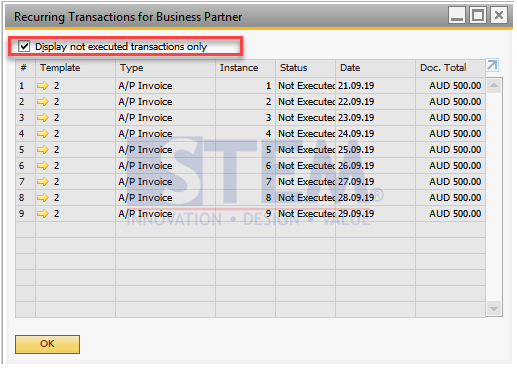This screenshot has width=517, height=369.
Task: Click instance number 6 cell
Action: pyautogui.click(x=245, y=166)
